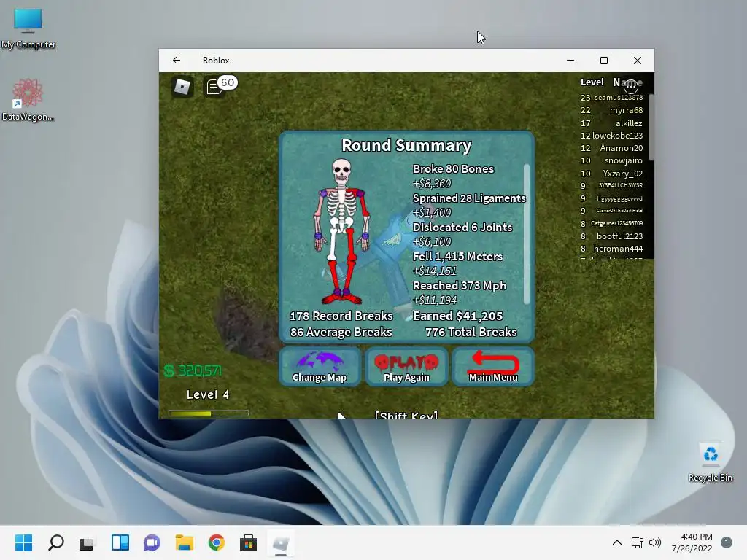Click the 86 Average Breaks text
Image resolution: width=747 pixels, height=560 pixels.
pos(341,332)
